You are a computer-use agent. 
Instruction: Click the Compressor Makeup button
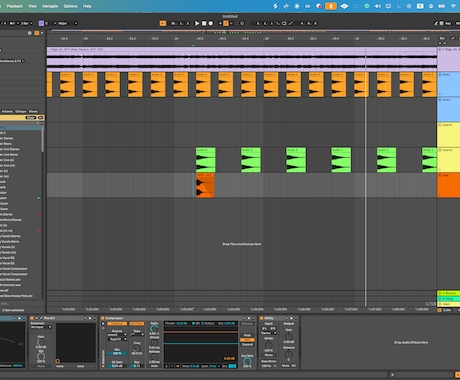247,324
